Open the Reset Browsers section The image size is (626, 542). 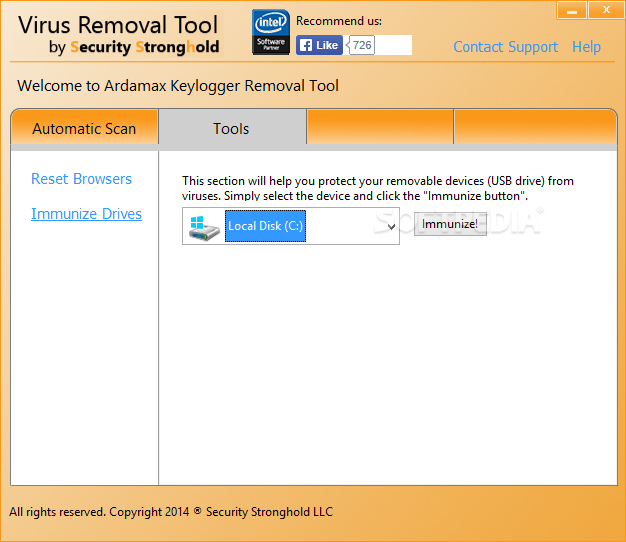pyautogui.click(x=81, y=179)
